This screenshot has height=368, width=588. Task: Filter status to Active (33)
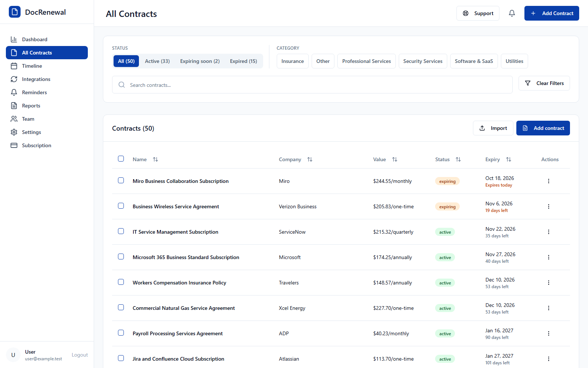coord(157,61)
